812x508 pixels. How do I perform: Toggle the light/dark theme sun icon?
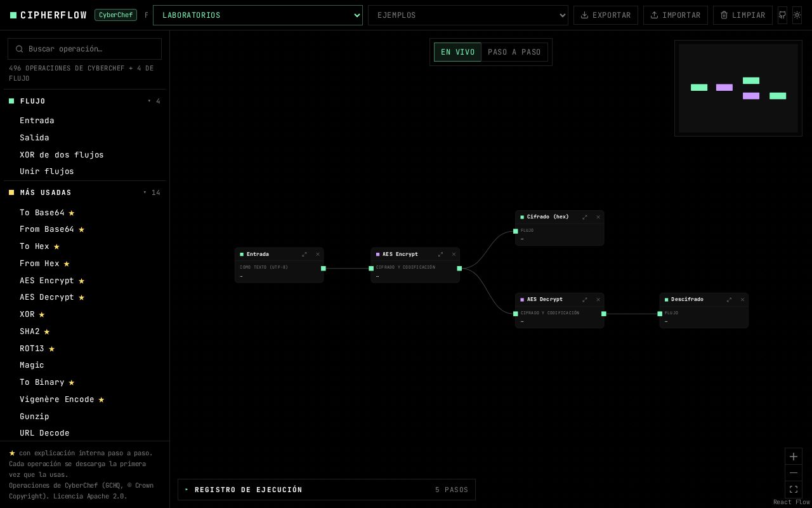pyautogui.click(x=797, y=15)
